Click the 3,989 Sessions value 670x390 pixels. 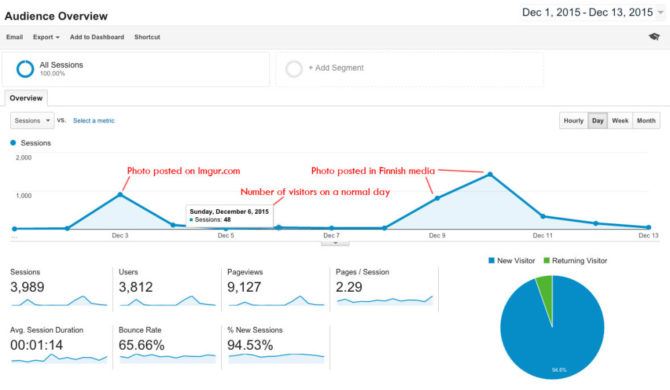point(27,287)
